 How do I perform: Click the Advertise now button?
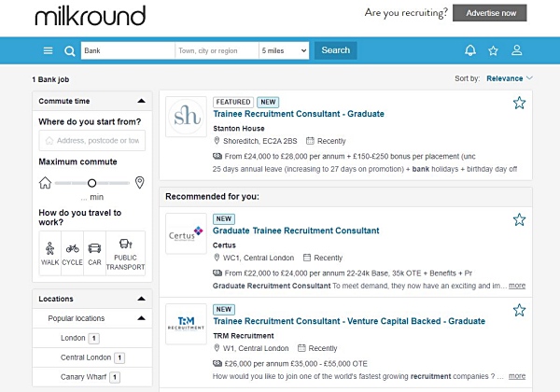489,13
